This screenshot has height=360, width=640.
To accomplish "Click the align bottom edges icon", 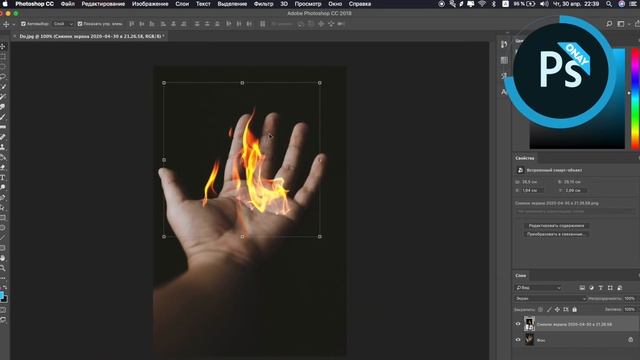I will coord(152,24).
